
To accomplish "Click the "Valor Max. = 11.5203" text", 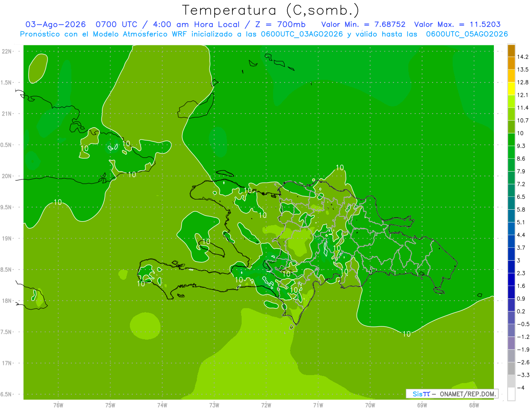I will [458, 24].
